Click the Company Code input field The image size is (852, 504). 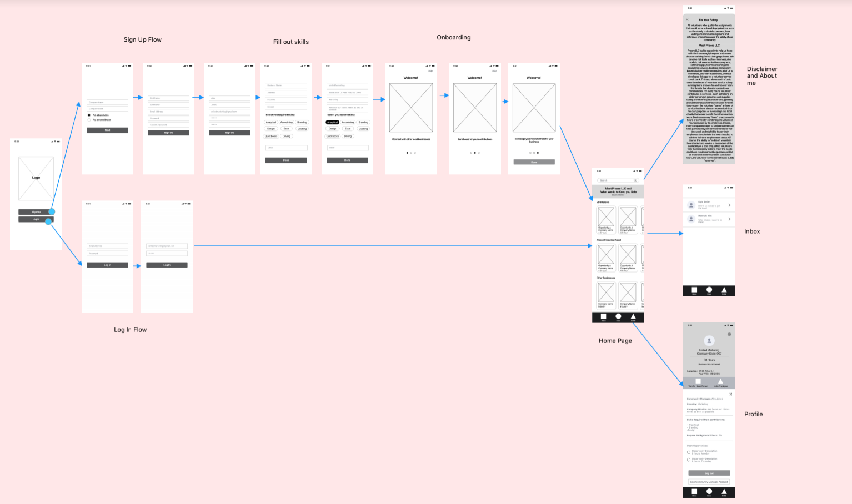107,109
